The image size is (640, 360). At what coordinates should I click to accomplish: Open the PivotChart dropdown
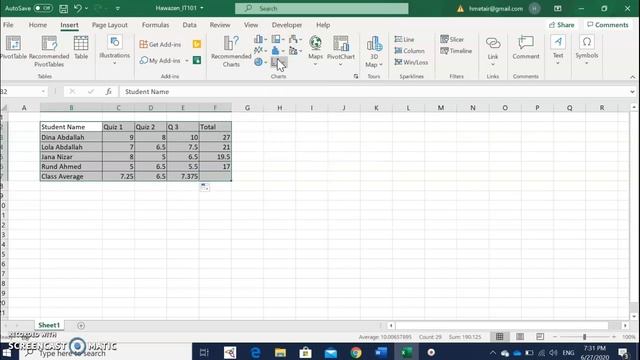pyautogui.click(x=341, y=51)
